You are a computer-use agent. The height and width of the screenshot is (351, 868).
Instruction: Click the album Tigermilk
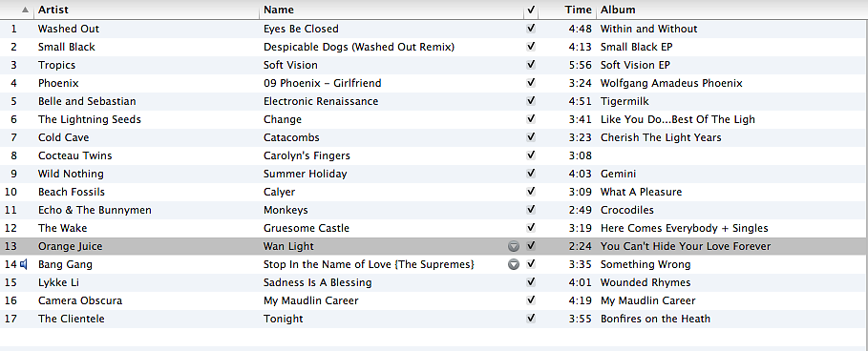click(x=625, y=101)
